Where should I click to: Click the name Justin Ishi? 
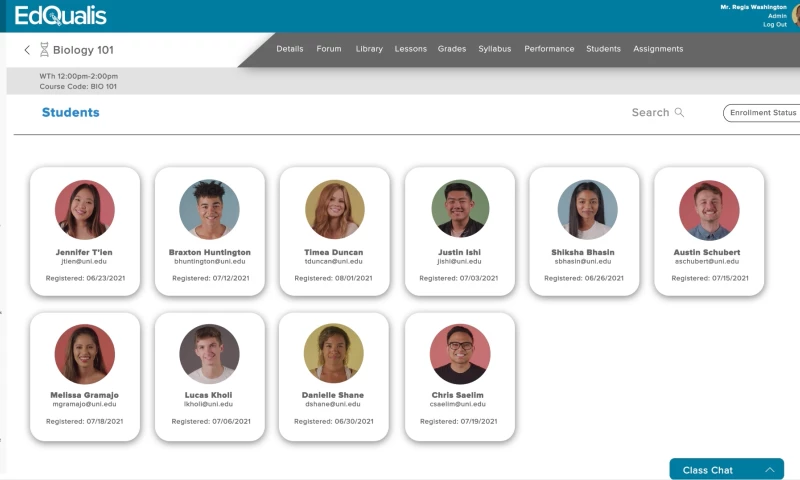point(459,252)
